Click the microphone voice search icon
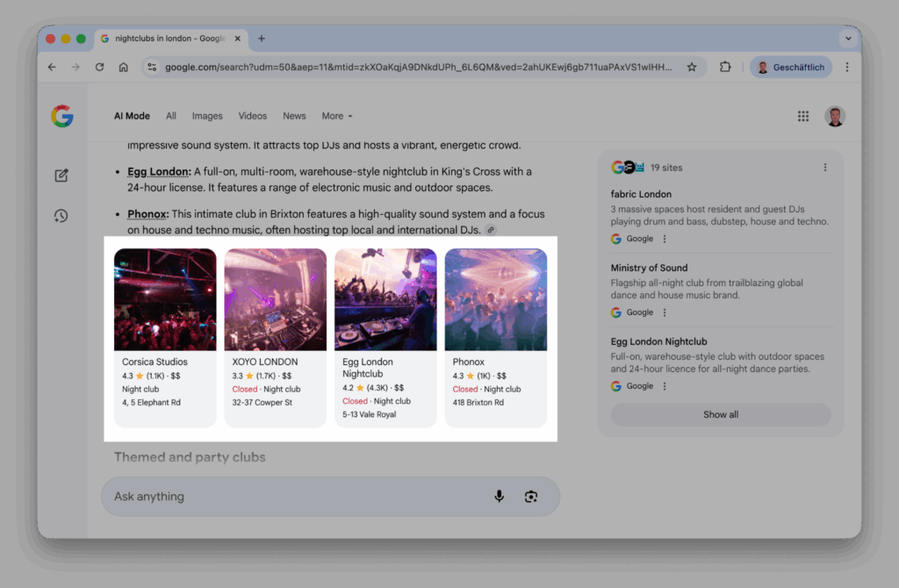Viewport: 899px width, 588px height. point(499,497)
